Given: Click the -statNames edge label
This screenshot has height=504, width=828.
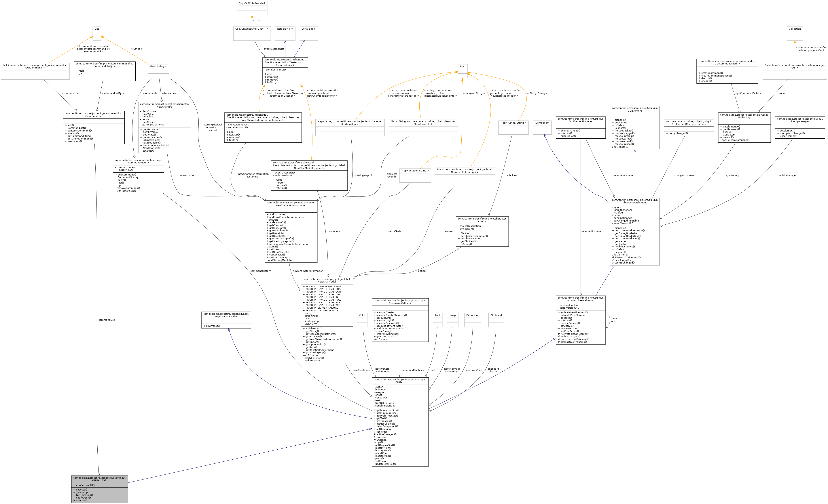Looking at the screenshot, I should click(169, 93).
